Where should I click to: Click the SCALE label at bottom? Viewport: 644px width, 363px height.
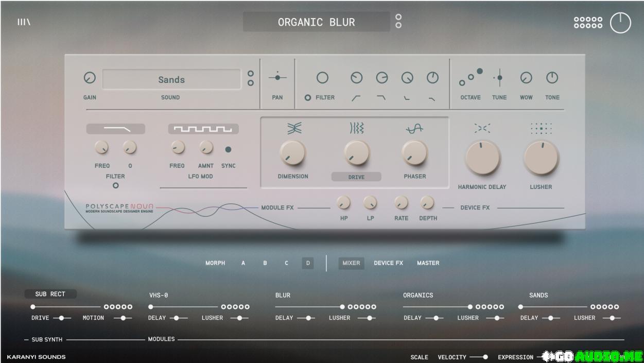pos(419,357)
